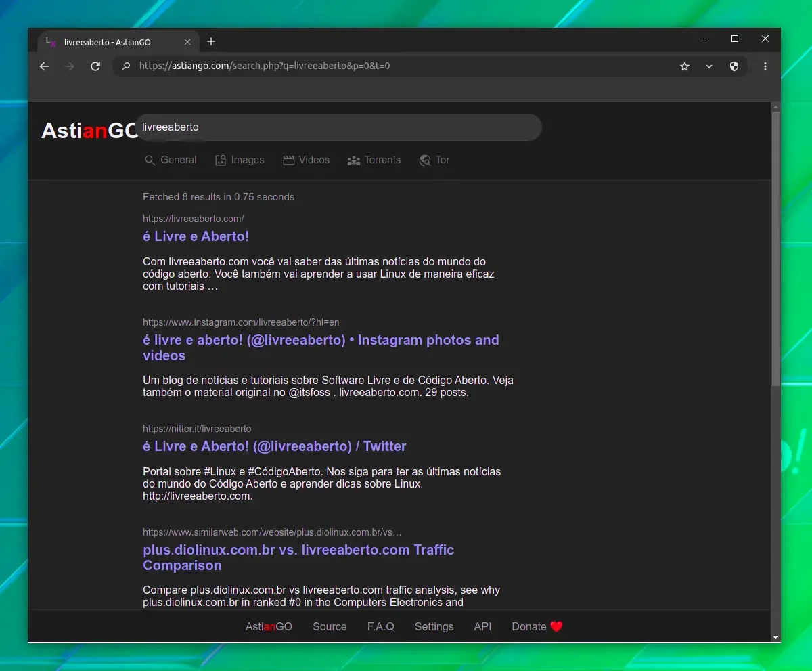Switch to the Torrents search tab
This screenshot has height=671, width=812.
pos(374,160)
